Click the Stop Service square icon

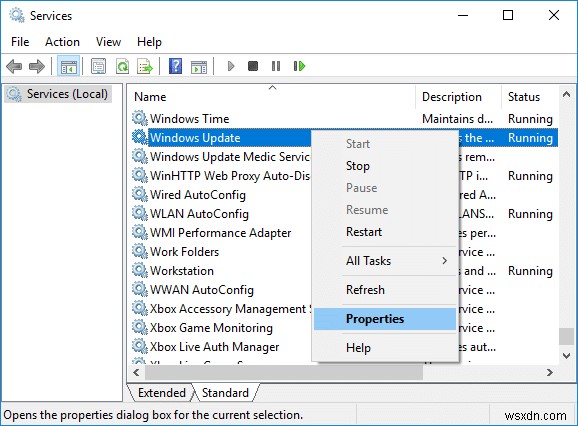tap(253, 66)
